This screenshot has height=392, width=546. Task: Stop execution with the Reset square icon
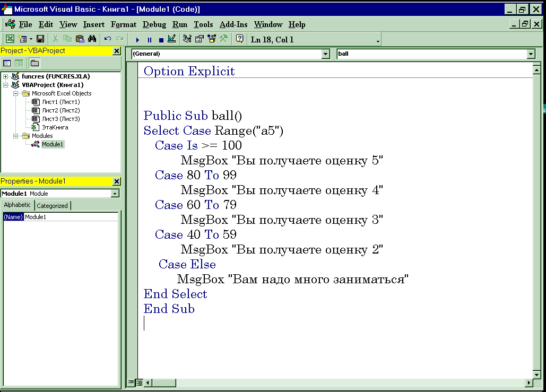161,40
